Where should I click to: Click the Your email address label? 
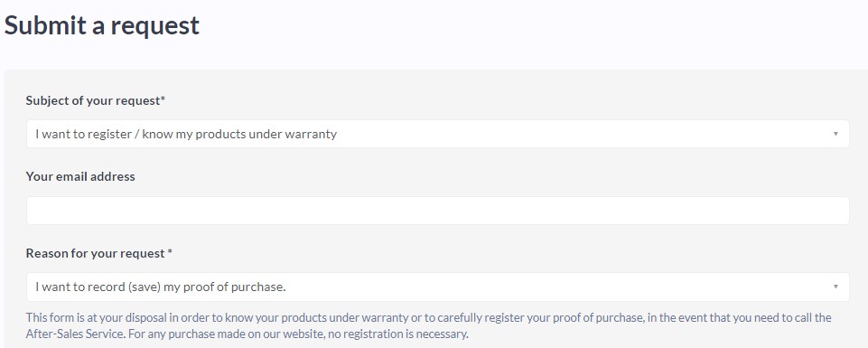tap(80, 177)
